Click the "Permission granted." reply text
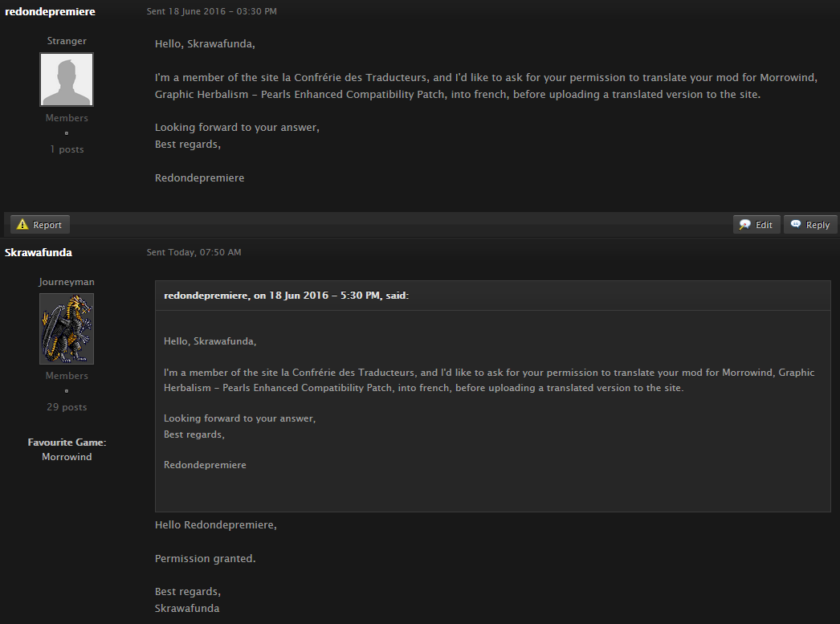The image size is (840, 624). click(x=205, y=558)
